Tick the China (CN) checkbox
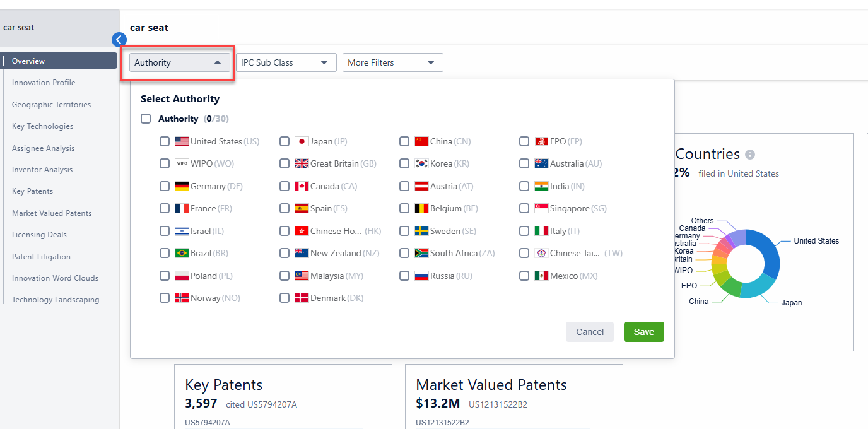 click(404, 141)
